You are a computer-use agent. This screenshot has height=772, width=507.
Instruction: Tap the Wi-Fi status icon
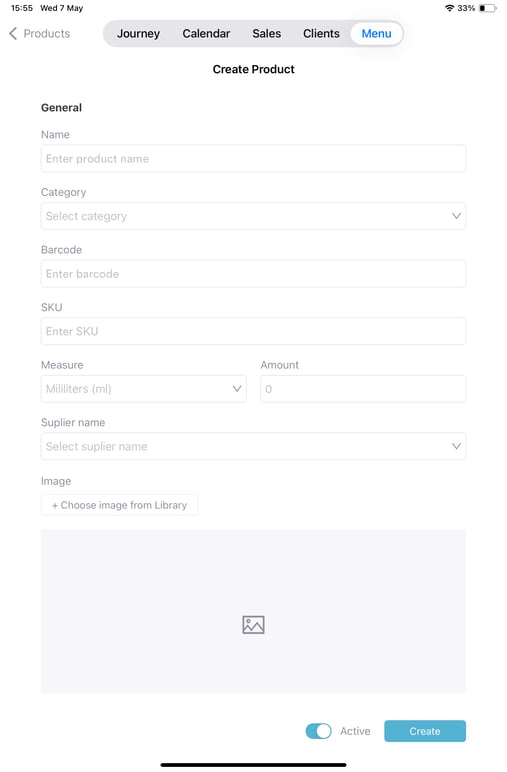[x=449, y=8]
